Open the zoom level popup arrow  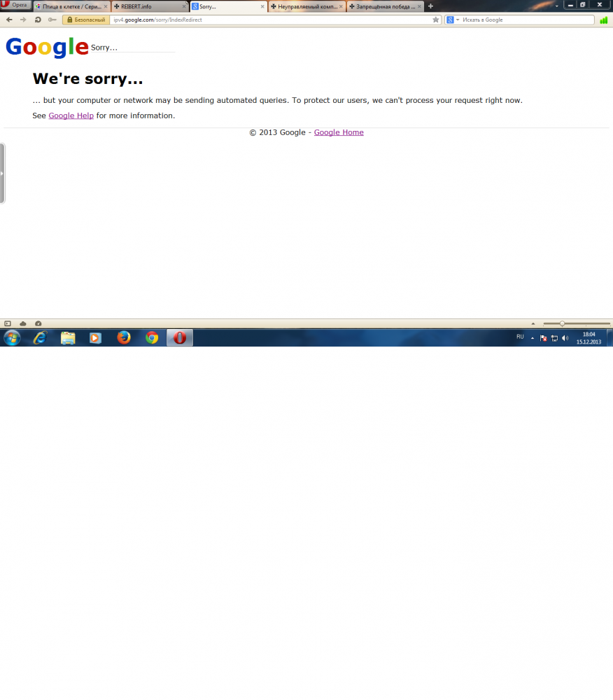point(533,323)
